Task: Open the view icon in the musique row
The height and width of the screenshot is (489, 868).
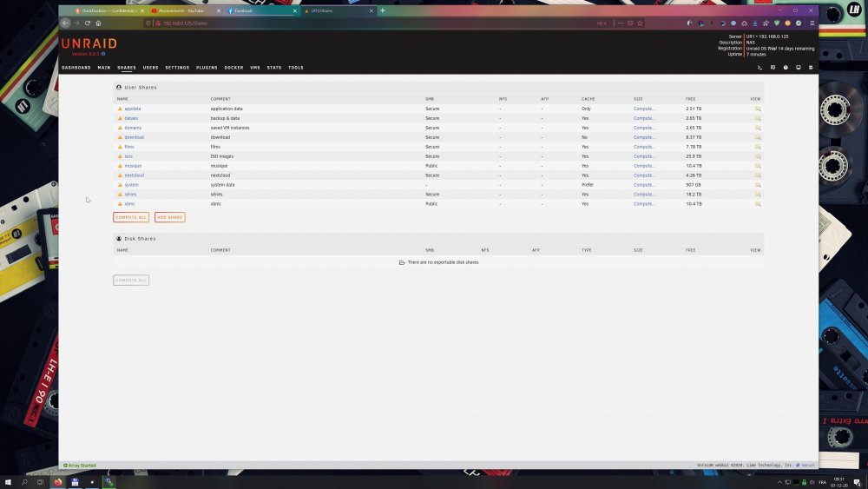Action: [x=758, y=166]
